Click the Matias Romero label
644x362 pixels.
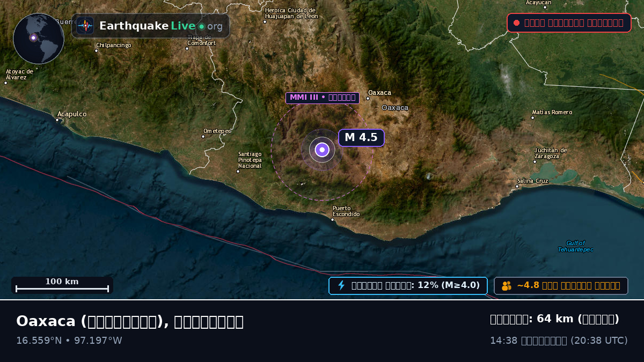[x=552, y=113]
